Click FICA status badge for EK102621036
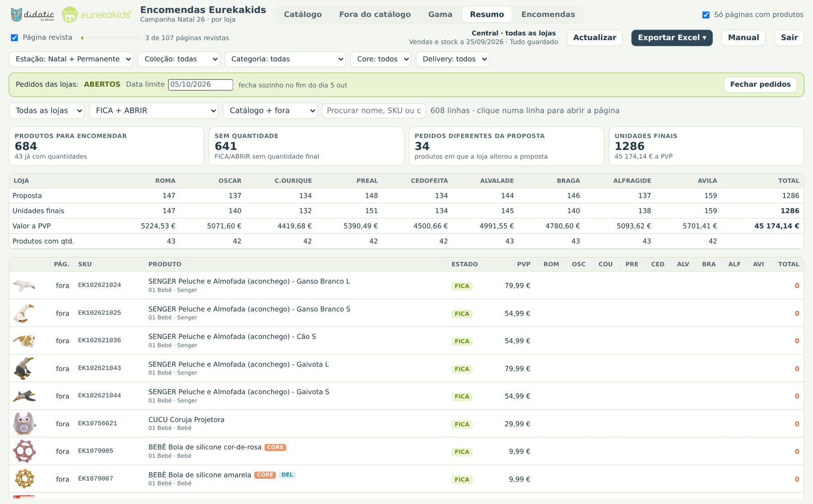The height and width of the screenshot is (504, 813). pyautogui.click(x=462, y=341)
